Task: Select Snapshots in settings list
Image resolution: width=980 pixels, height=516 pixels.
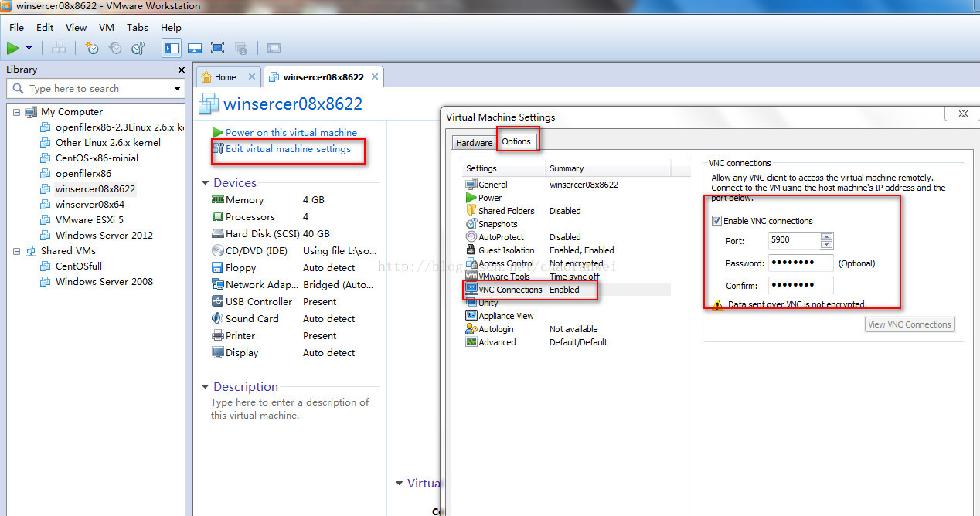Action: pos(498,224)
